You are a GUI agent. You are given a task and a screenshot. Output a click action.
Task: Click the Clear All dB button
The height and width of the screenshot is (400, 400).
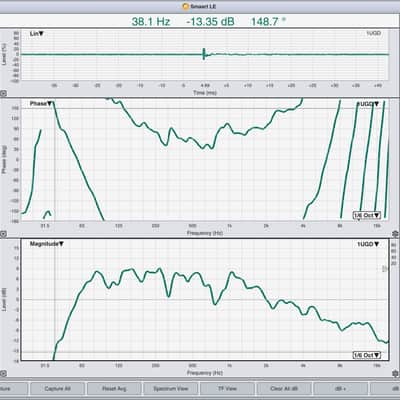[284, 389]
